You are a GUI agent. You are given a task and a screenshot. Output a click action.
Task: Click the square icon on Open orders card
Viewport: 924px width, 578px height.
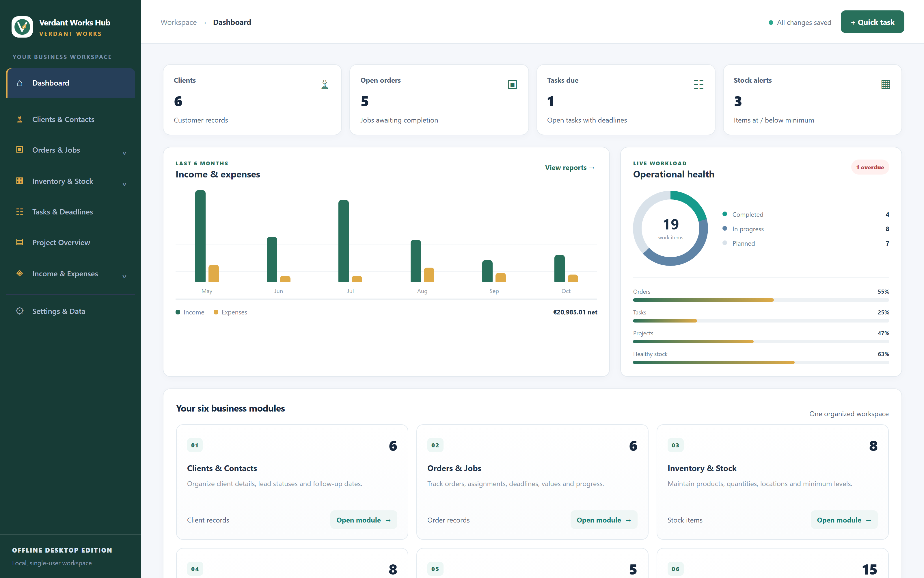click(513, 84)
